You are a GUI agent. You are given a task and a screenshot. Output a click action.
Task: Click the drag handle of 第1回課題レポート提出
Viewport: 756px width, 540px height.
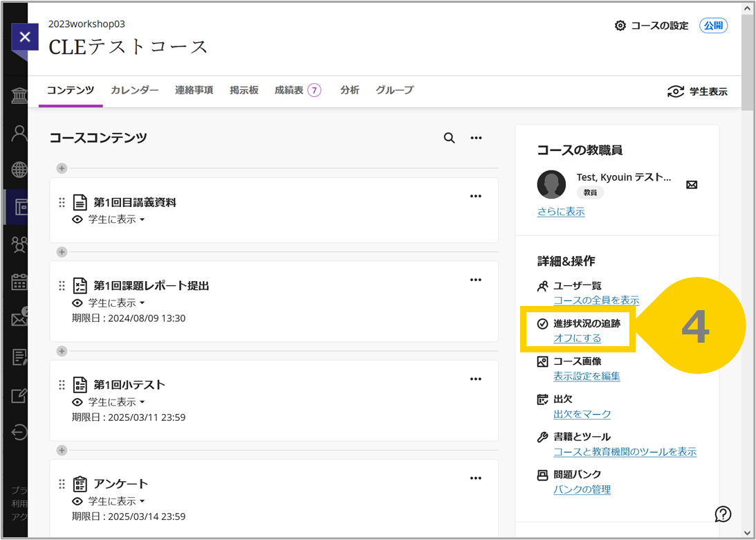click(62, 286)
